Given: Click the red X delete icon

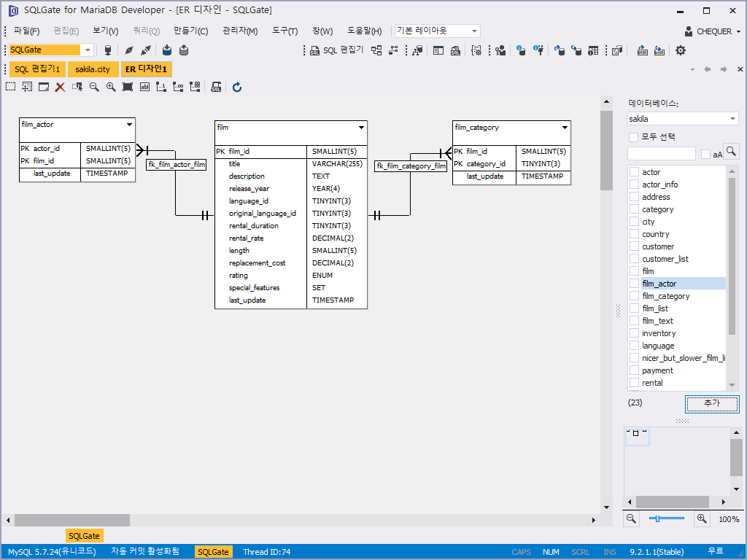Looking at the screenshot, I should tap(60, 87).
